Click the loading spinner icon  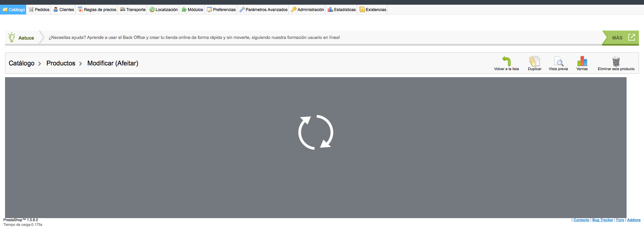[x=316, y=132]
